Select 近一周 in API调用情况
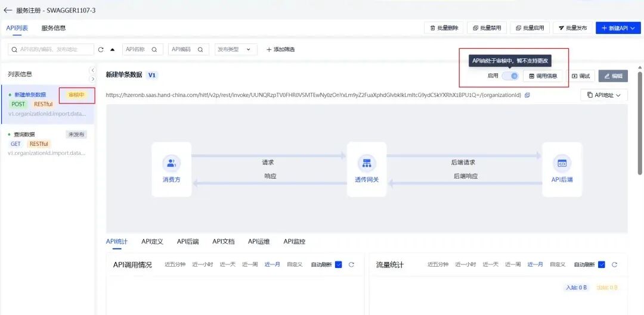644x315 pixels. [x=250, y=264]
